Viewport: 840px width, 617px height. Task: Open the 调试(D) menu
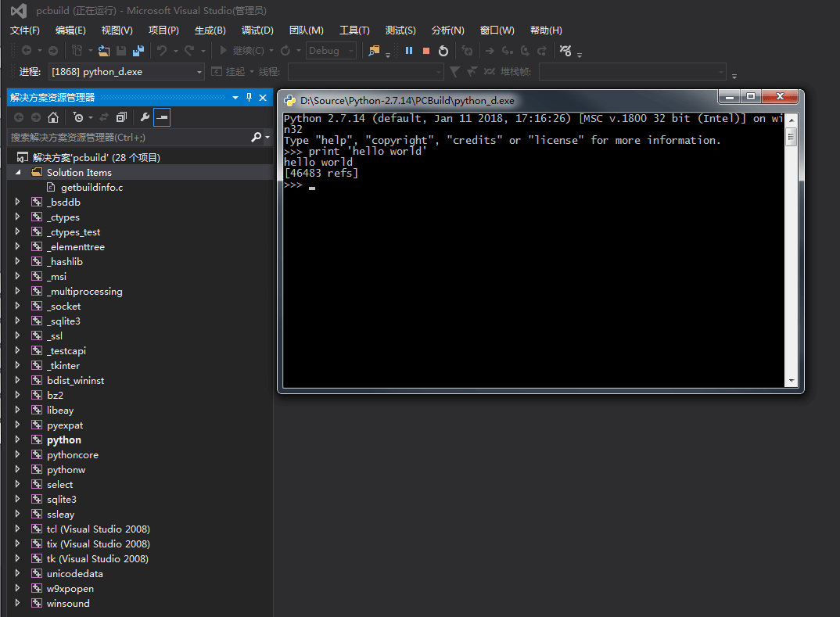[x=257, y=30]
